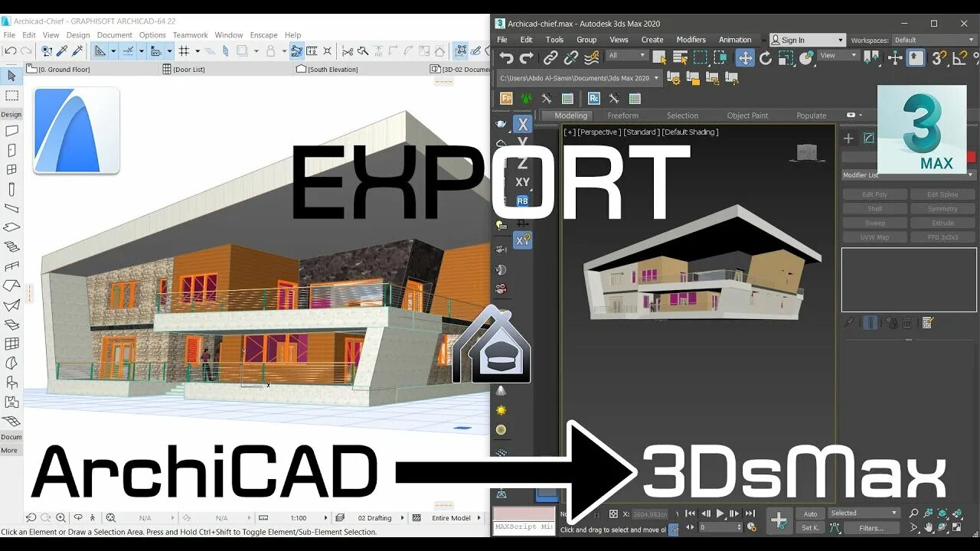Screen dimensions: 980x551
Task: Toggle the X axis constraint button
Action: tap(522, 125)
